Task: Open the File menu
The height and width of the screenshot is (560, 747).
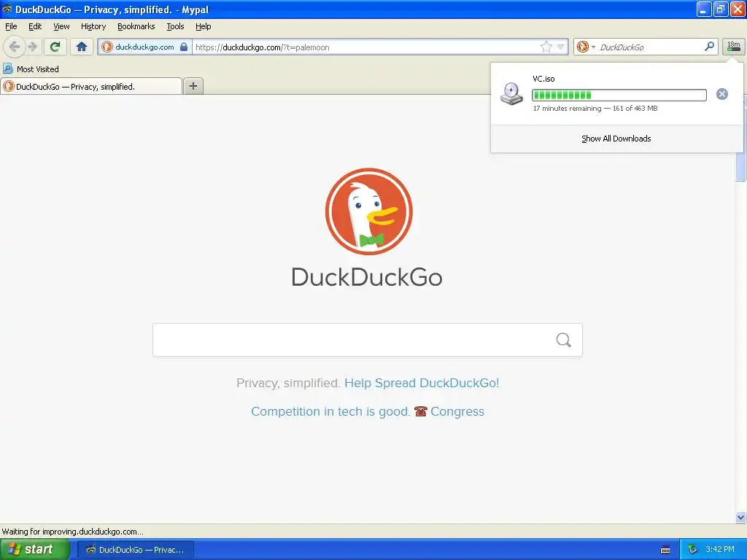Action: tap(11, 26)
